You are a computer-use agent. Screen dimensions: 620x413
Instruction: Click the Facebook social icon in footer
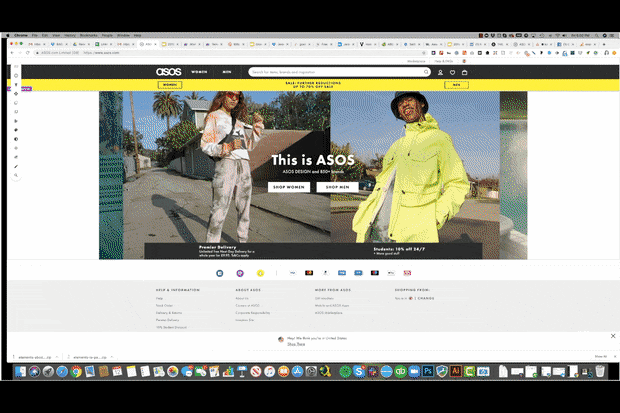[220, 273]
